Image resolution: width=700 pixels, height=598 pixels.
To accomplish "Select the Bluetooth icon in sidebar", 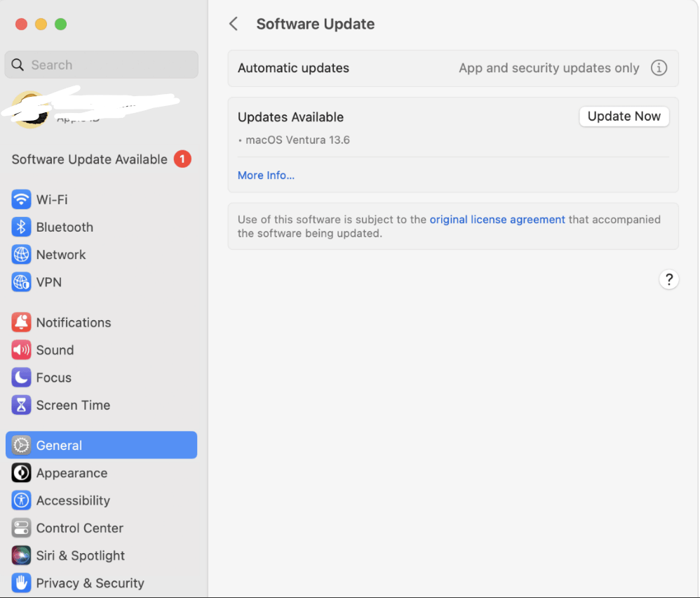I will click(21, 227).
